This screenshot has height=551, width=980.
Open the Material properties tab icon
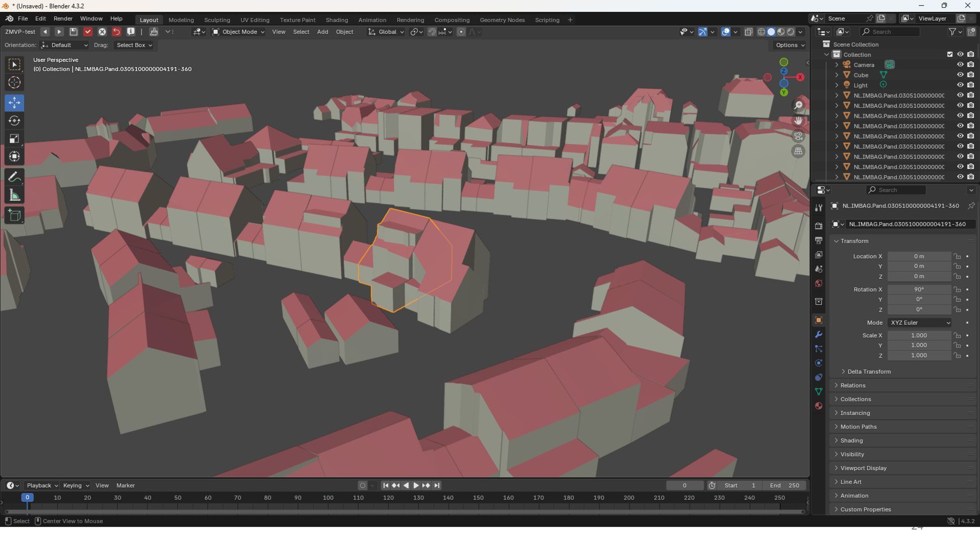tap(819, 406)
